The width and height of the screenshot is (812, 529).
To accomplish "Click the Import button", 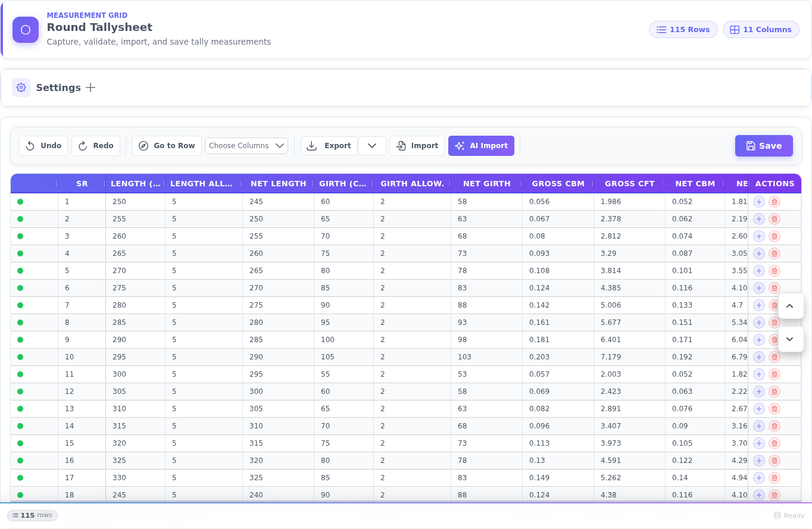I will coord(417,146).
